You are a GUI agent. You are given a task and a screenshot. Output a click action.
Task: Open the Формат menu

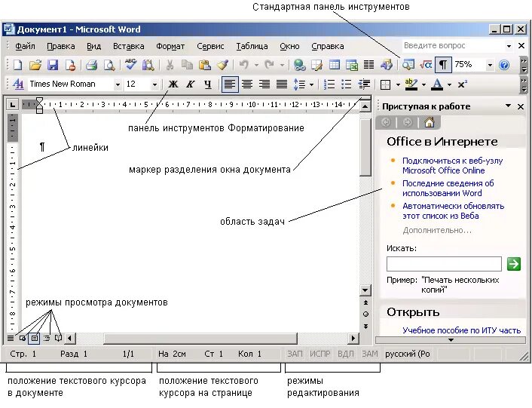point(170,46)
